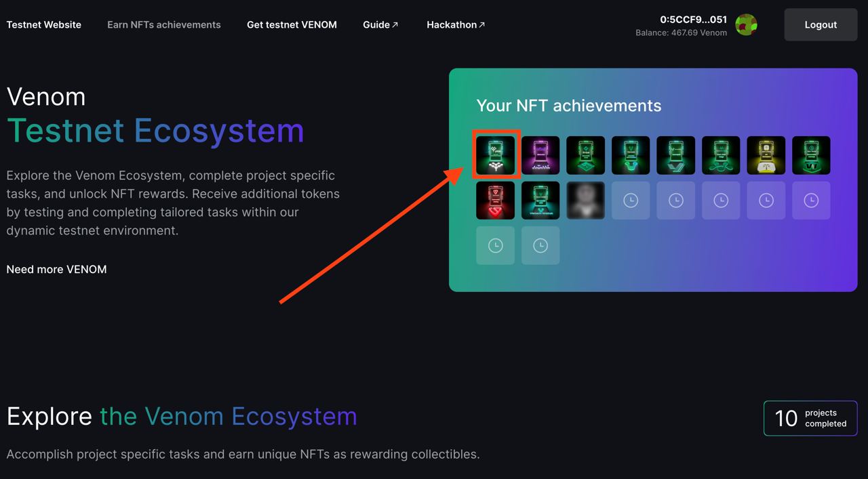Select the purple neon NFT achievement

click(x=540, y=155)
